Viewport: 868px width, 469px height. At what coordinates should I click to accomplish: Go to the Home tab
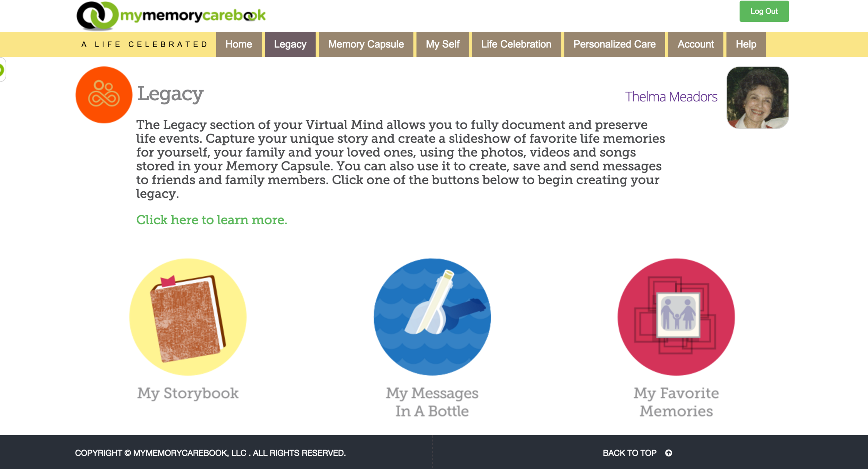point(239,44)
